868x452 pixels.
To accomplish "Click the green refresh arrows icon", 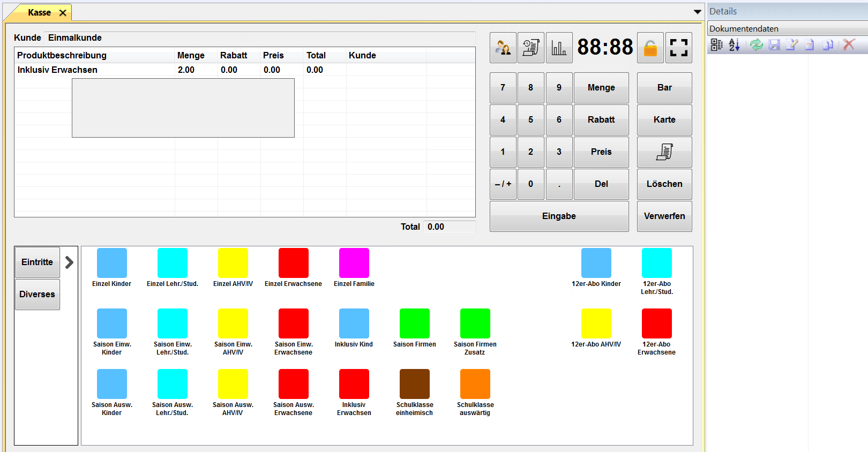I will [756, 45].
